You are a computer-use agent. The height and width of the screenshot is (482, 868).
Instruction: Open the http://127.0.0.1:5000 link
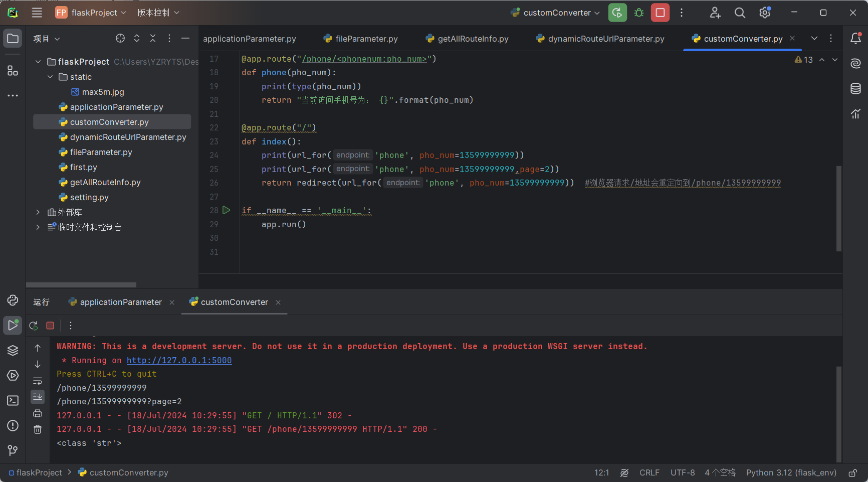[179, 360]
